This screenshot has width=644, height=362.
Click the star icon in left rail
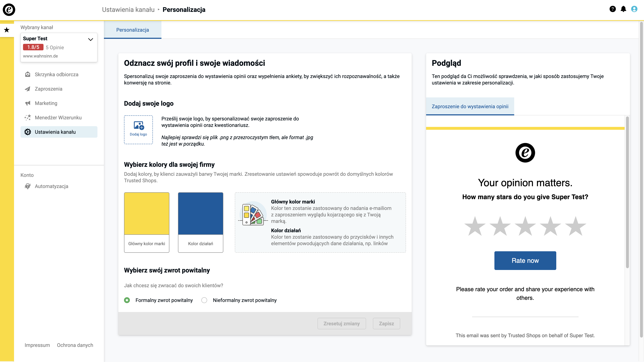7,30
